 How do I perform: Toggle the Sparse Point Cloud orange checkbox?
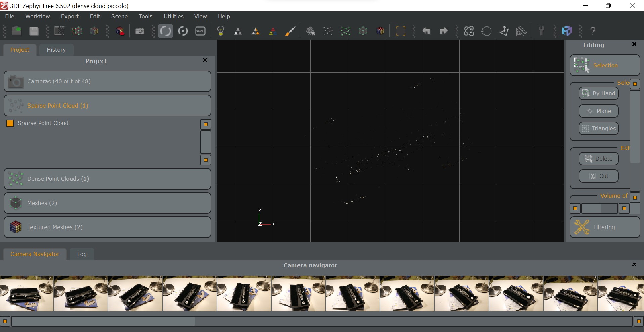click(10, 123)
